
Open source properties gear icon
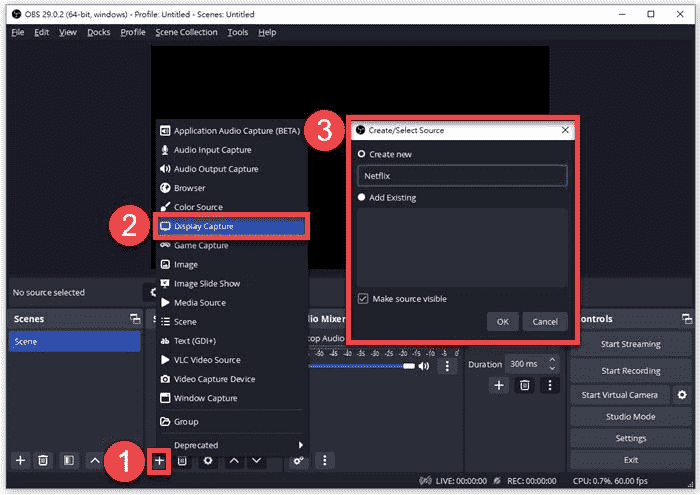pos(208,460)
